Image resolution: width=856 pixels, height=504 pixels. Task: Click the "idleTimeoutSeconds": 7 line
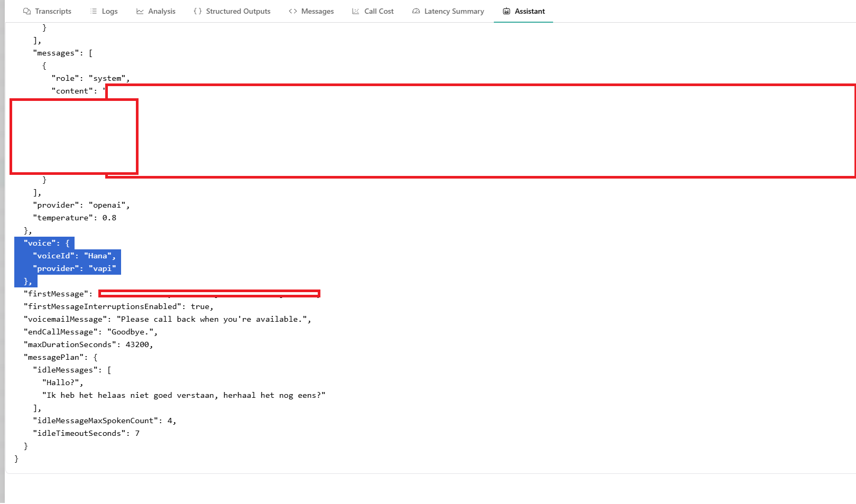pos(86,433)
